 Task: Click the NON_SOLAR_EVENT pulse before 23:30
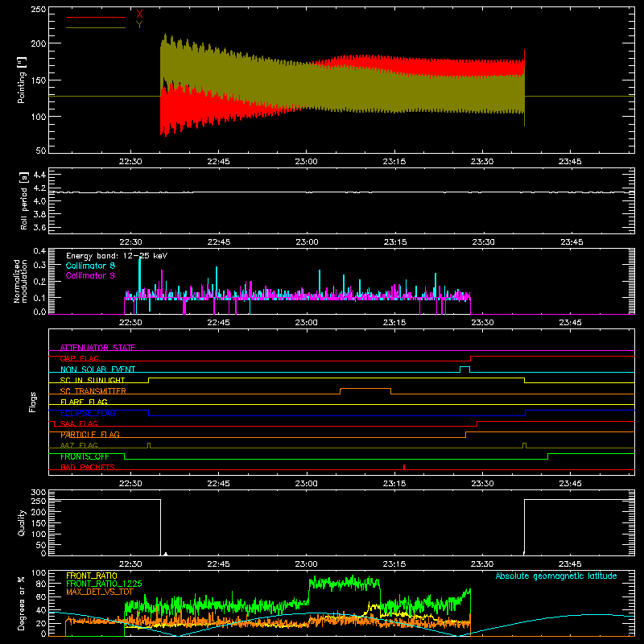coord(464,369)
